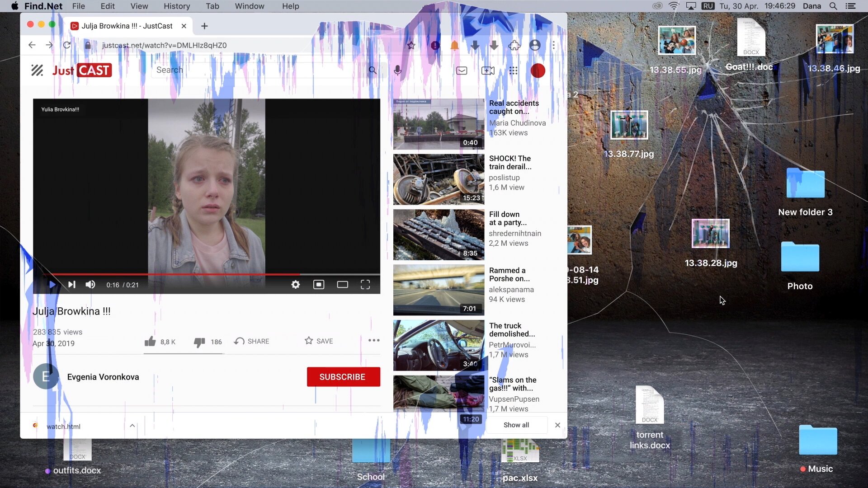Close the Julja Browkina tab
Screen dimensions: 868x488
click(184, 26)
